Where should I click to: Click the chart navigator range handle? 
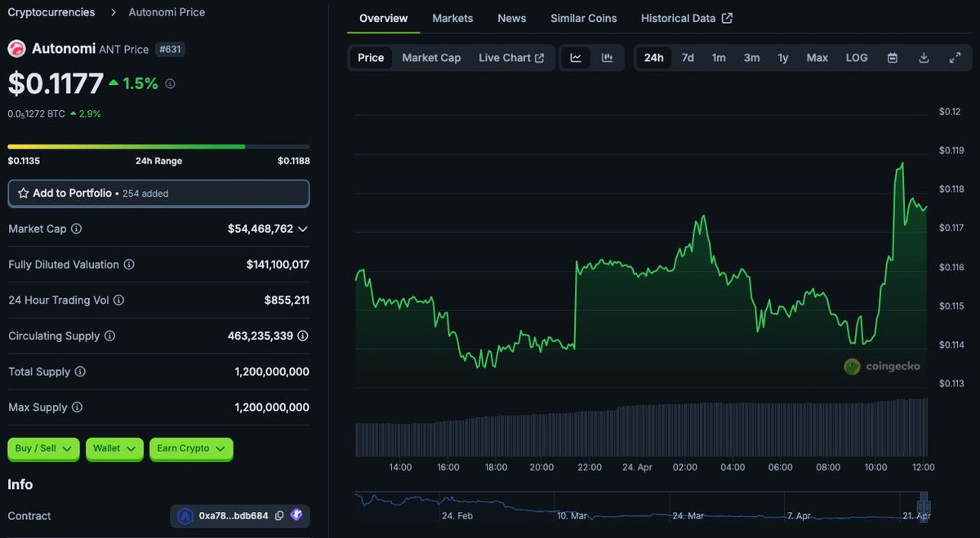(x=924, y=506)
